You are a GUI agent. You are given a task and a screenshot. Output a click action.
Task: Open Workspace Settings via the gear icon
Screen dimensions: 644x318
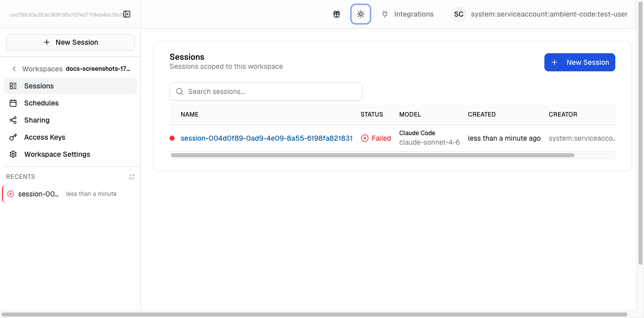click(13, 154)
